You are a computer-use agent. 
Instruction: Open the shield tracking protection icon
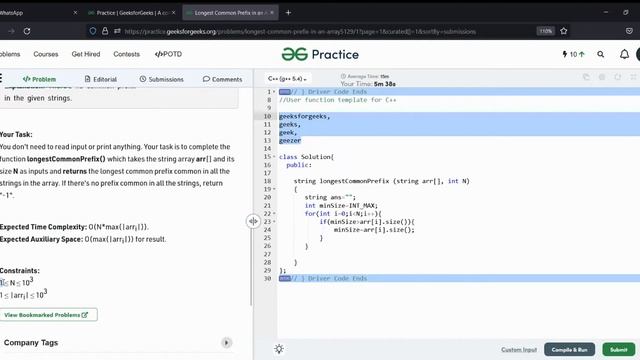click(x=93, y=31)
